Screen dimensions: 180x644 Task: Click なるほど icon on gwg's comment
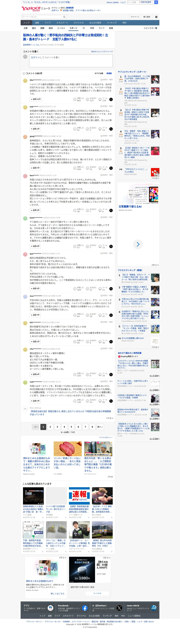[x=87, y=168]
